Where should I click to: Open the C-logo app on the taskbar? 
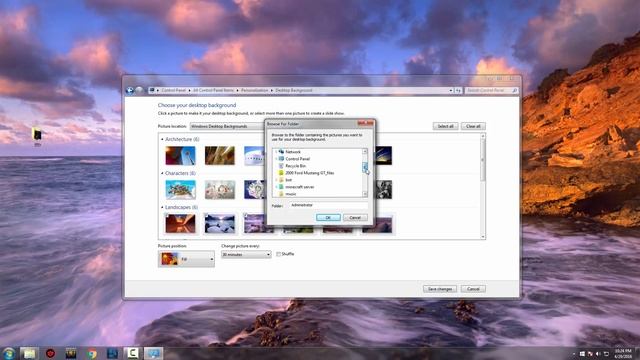[132, 353]
